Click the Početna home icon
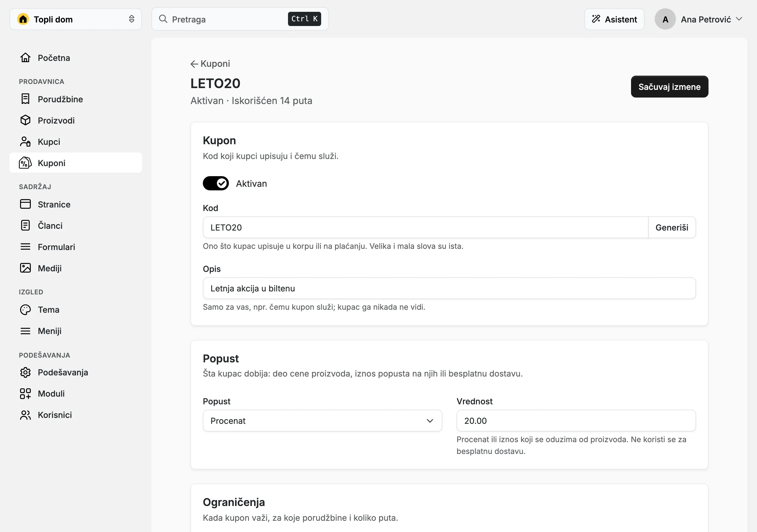The image size is (757, 532). 25,58
